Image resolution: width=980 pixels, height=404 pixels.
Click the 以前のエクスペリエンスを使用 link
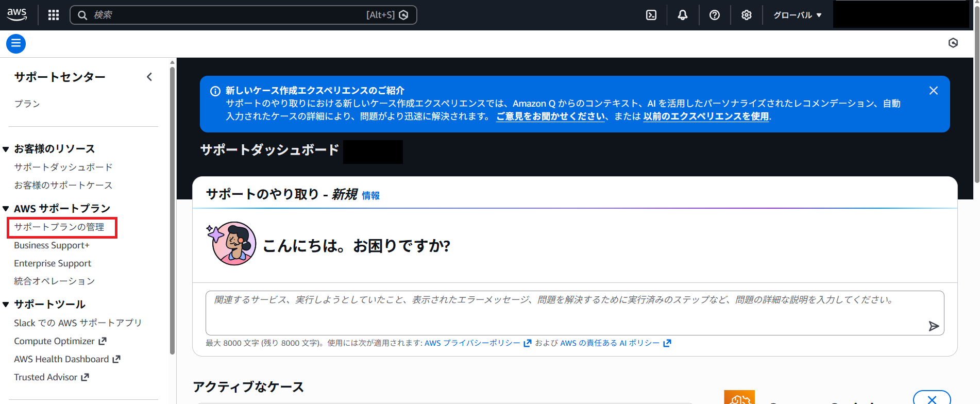(706, 116)
